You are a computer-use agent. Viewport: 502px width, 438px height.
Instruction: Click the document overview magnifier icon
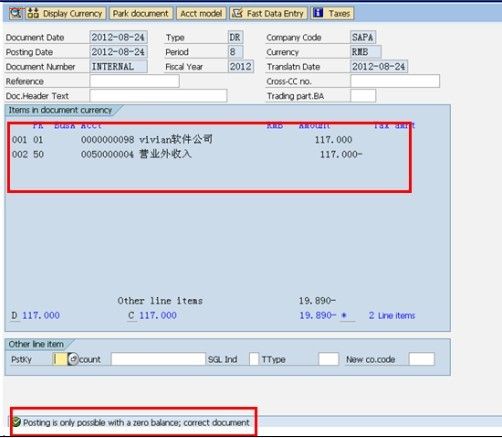pyautogui.click(x=16, y=13)
